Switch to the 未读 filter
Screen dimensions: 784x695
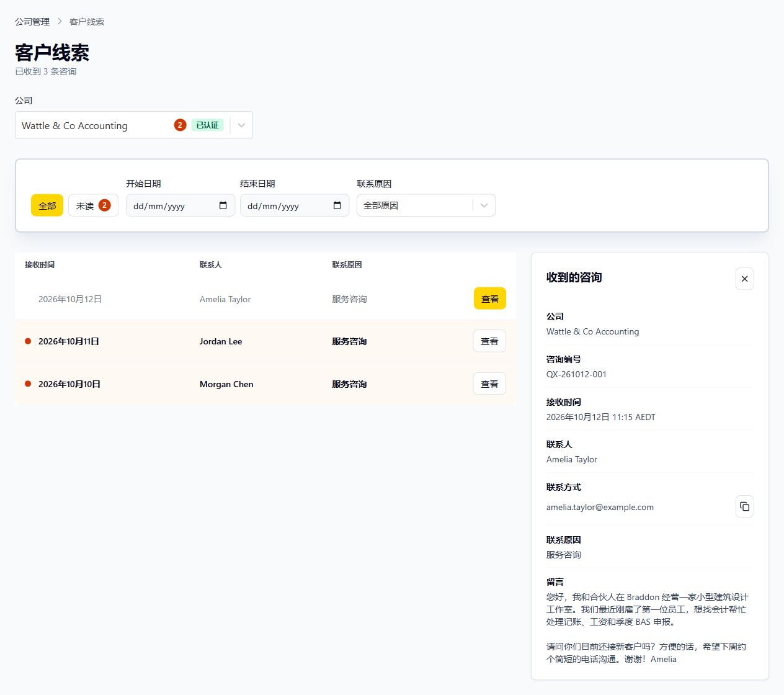[93, 205]
